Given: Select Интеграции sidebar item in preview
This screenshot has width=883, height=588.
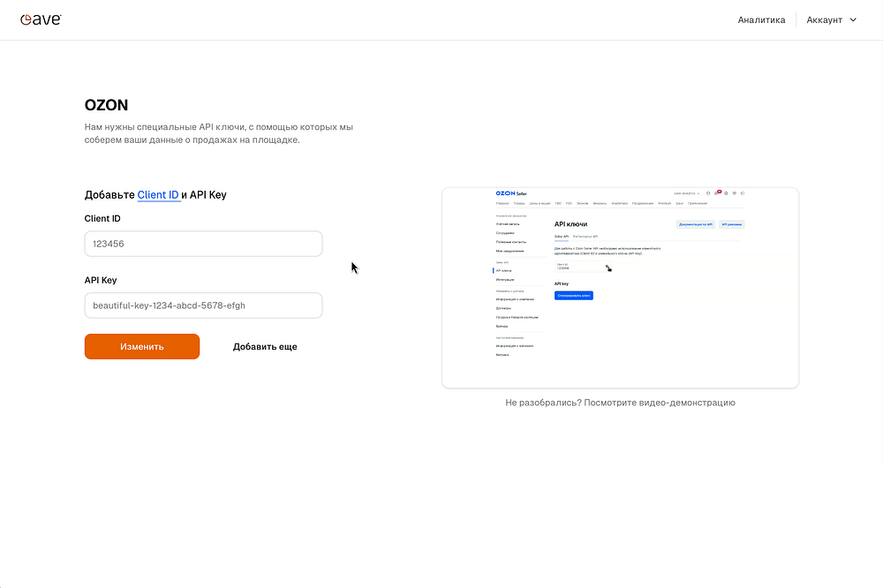Looking at the screenshot, I should [505, 279].
